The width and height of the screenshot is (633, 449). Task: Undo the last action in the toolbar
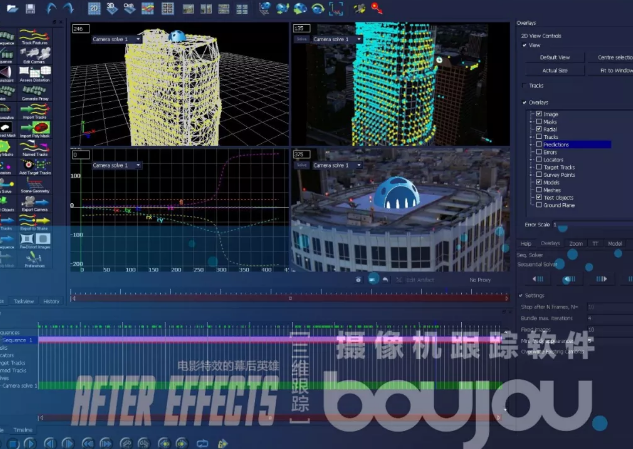click(x=51, y=8)
